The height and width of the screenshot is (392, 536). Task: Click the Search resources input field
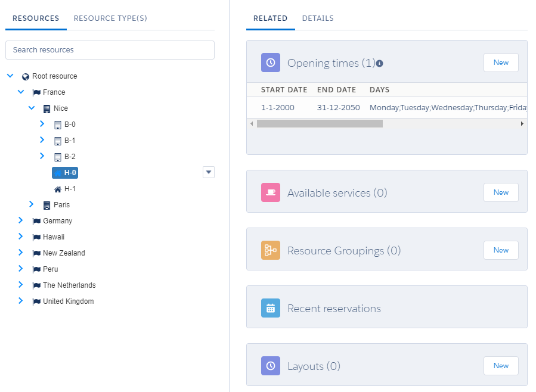tap(110, 49)
